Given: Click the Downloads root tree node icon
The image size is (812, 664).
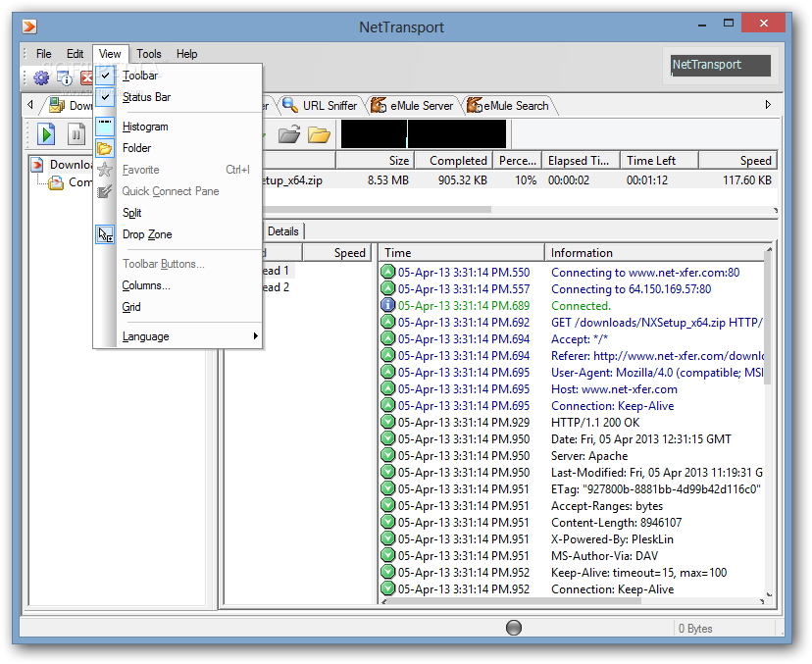Looking at the screenshot, I should [x=37, y=165].
